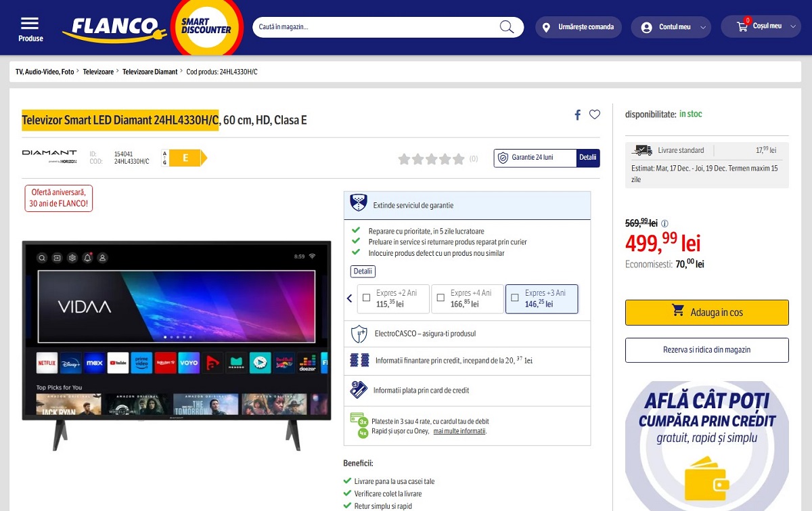This screenshot has width=812, height=511.
Task: Focus the store search field
Action: point(388,27)
